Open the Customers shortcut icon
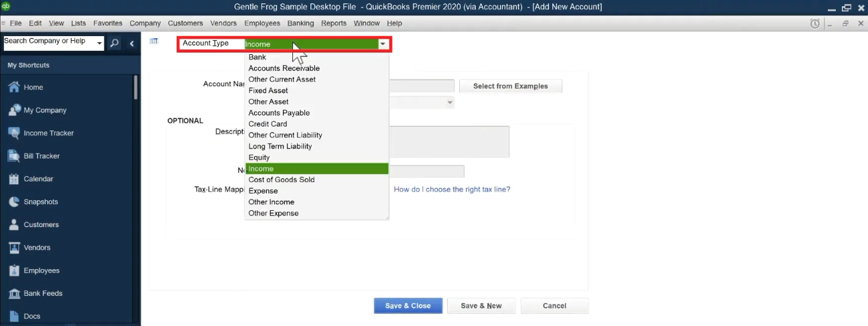Viewport: 868px width, 326px height. coord(13,224)
